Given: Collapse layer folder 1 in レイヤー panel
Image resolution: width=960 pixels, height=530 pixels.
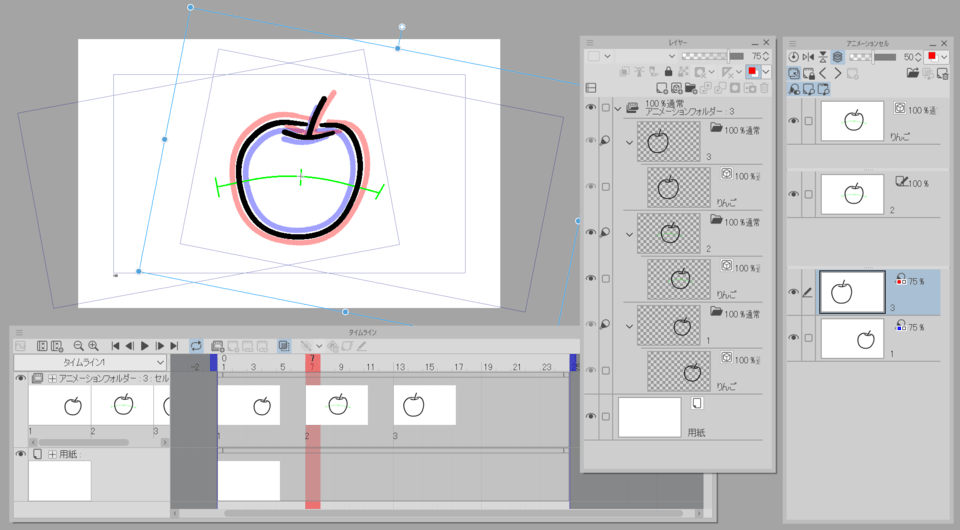Looking at the screenshot, I should click(629, 326).
